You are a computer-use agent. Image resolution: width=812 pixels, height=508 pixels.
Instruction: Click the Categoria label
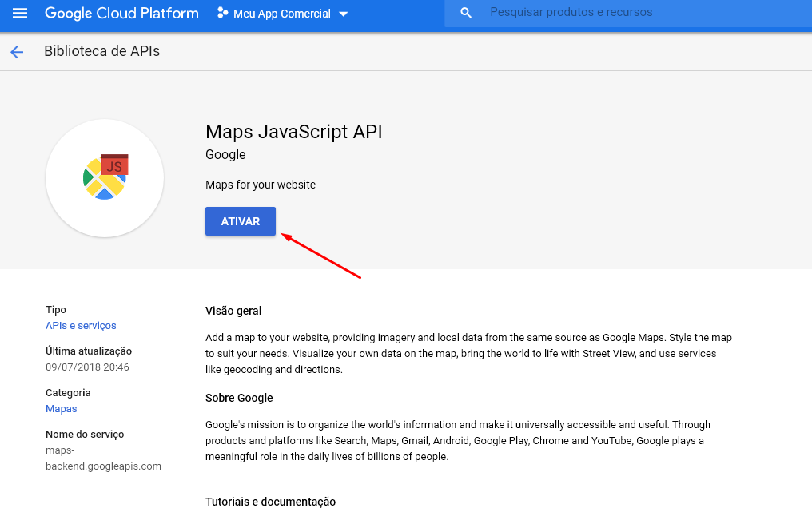(68, 393)
